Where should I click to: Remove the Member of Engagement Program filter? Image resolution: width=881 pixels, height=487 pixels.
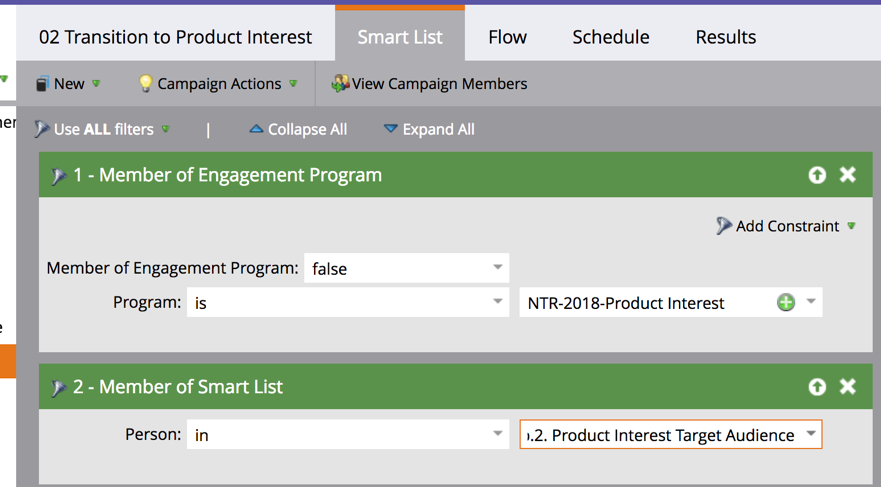pos(848,175)
